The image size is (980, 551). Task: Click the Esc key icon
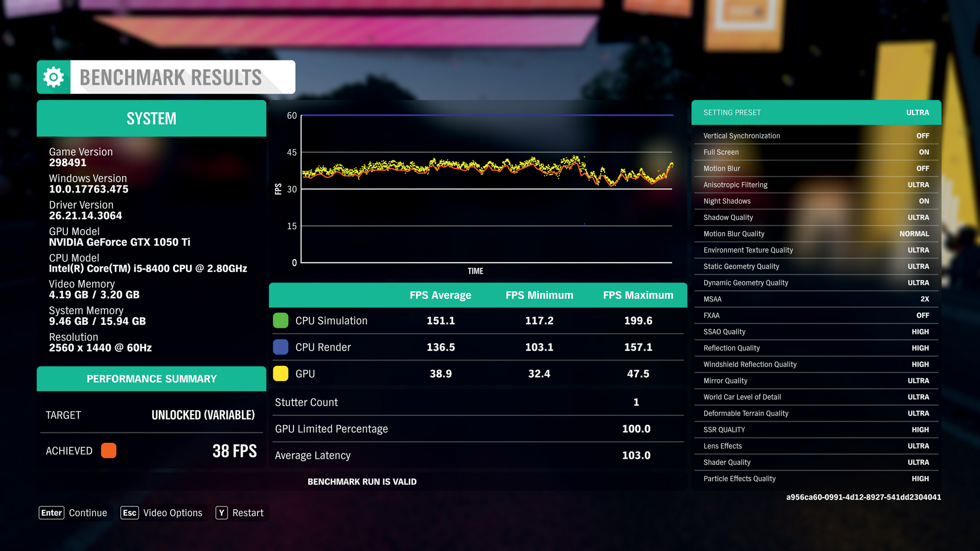click(x=129, y=513)
